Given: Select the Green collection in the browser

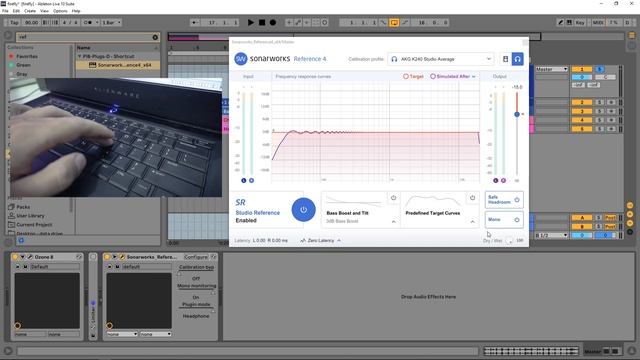Looking at the screenshot, I should [x=23, y=65].
